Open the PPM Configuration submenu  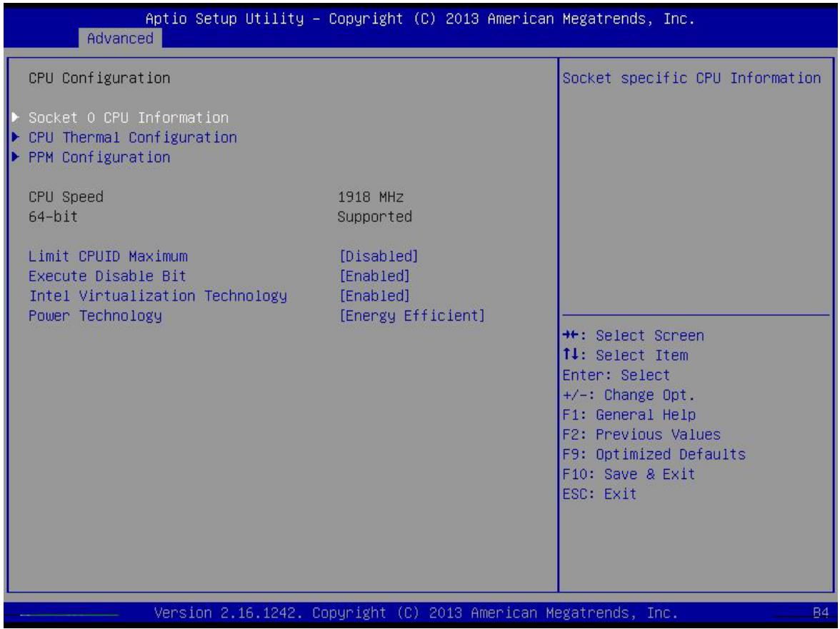click(x=100, y=157)
